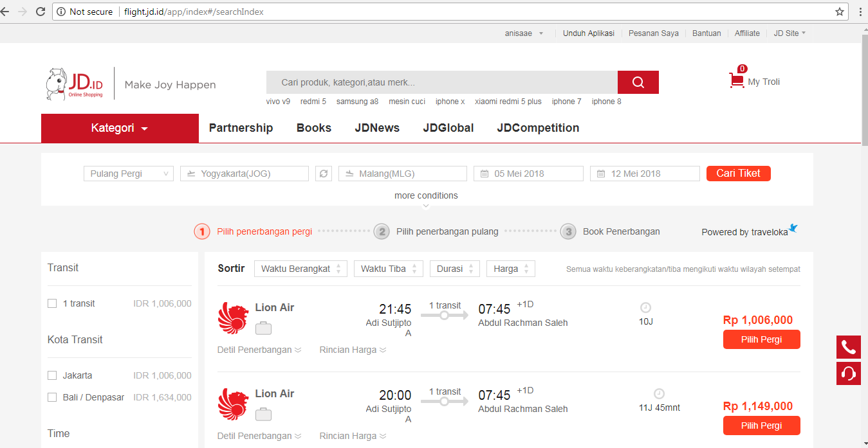Click the browser address bar URL
Screen dimensions: 868x448
tap(194, 12)
